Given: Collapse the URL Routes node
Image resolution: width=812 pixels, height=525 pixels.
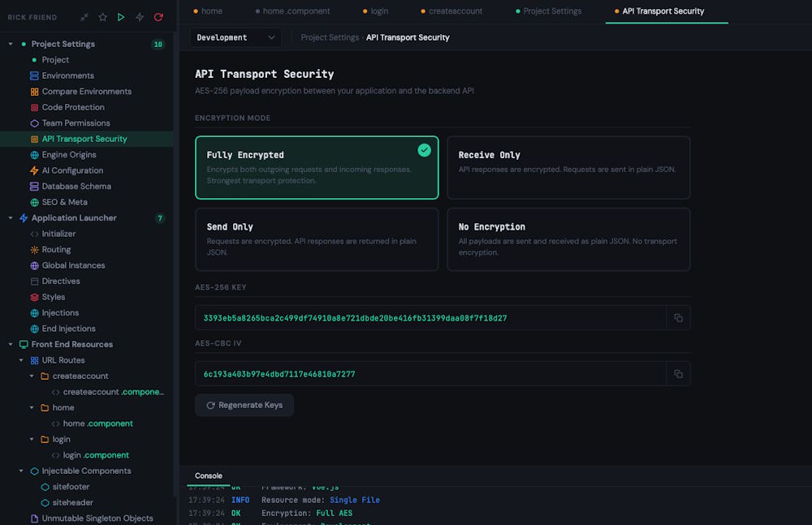Looking at the screenshot, I should coord(21,360).
